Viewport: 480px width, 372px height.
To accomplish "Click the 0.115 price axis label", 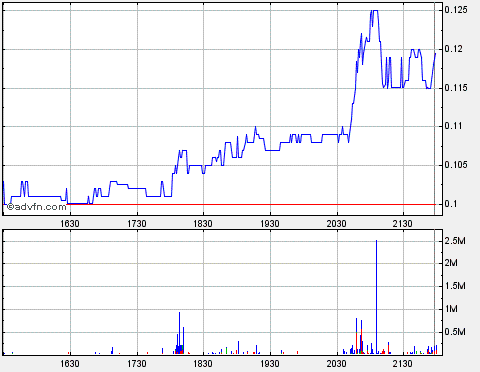I will (x=456, y=88).
